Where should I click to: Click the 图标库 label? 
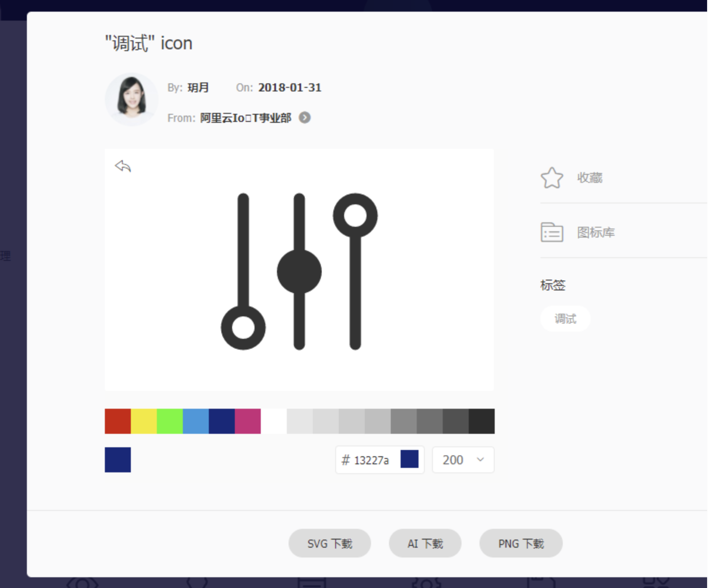coord(596,233)
